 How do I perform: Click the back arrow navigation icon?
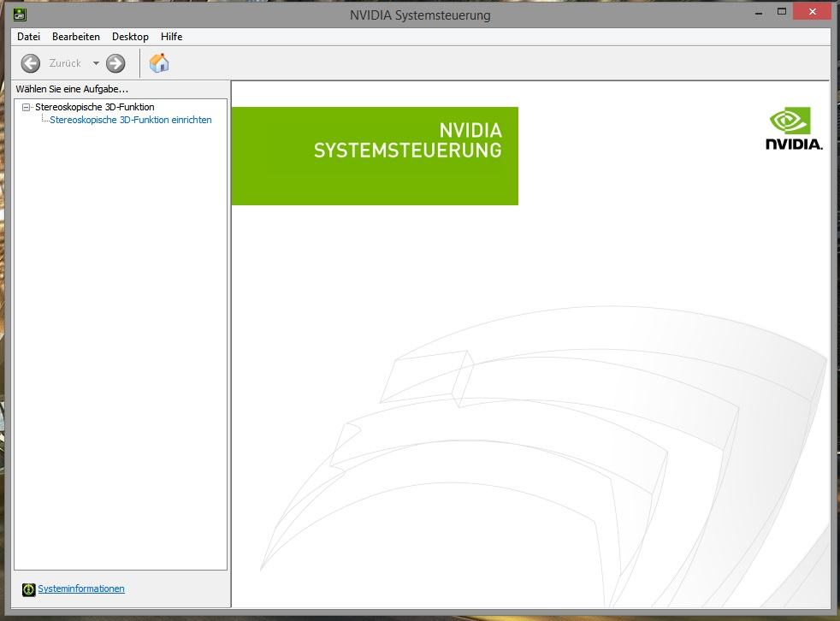coord(31,63)
